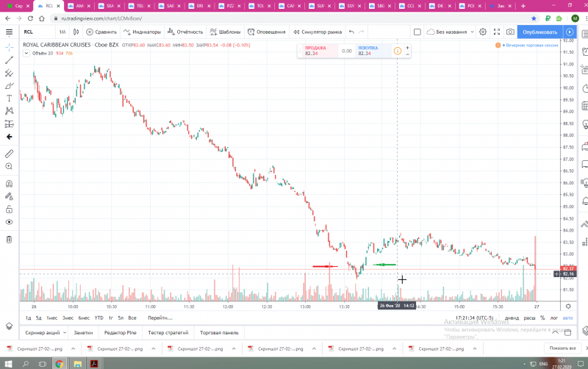Toggle the авто auto scale
Screen dimensions: 588x369
click(x=567, y=318)
